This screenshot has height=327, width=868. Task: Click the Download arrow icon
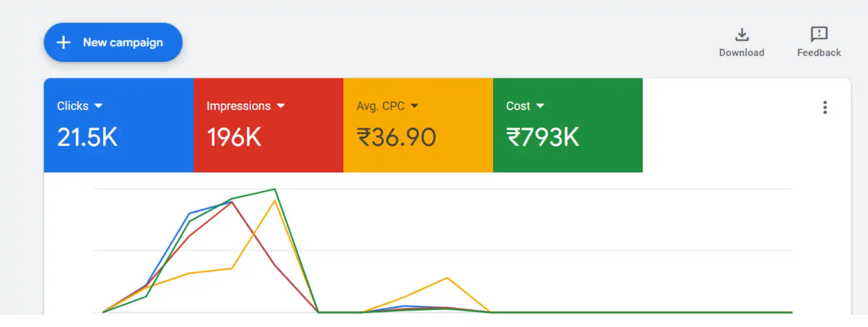pyautogui.click(x=742, y=34)
